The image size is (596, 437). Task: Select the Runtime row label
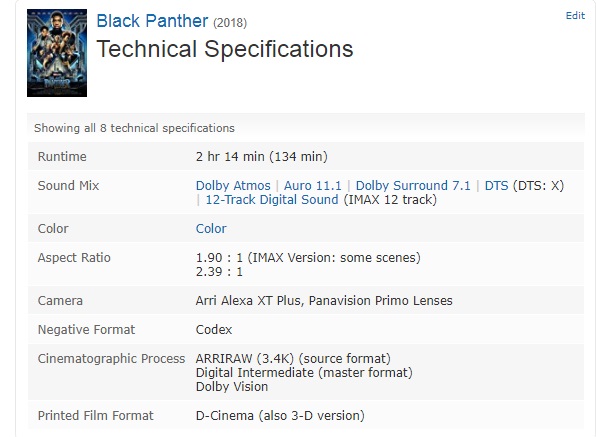tap(62, 157)
